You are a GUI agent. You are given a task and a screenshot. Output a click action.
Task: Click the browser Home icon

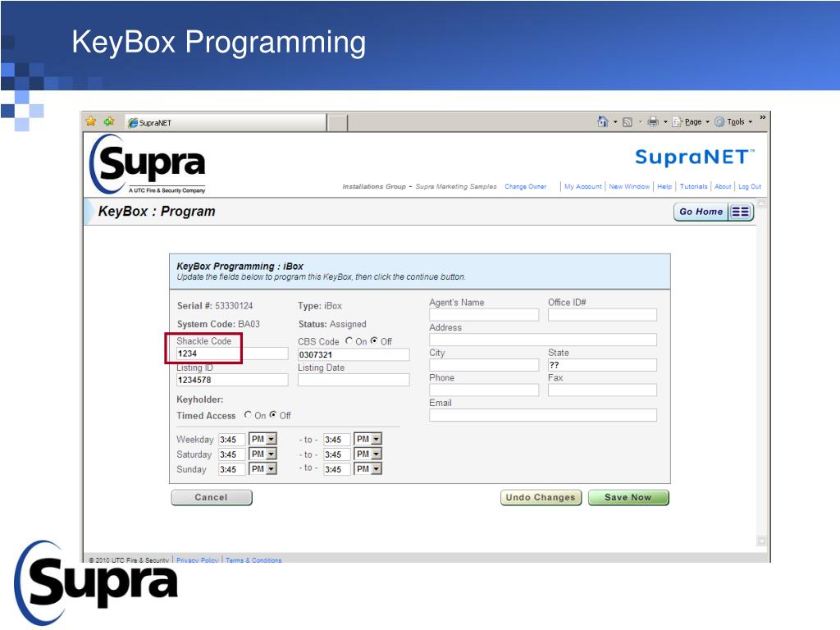coord(603,121)
